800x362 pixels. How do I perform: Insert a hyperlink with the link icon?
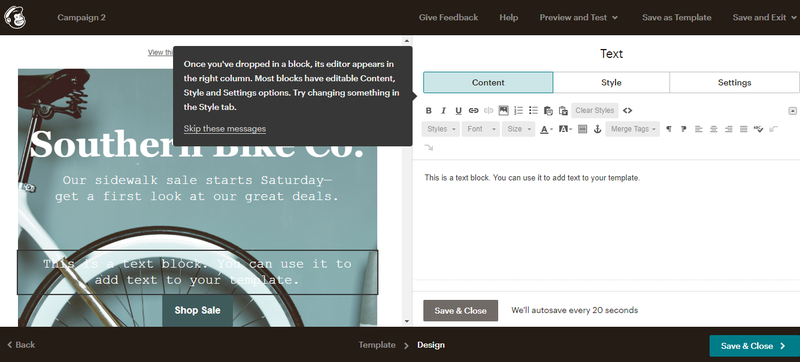[473, 111]
